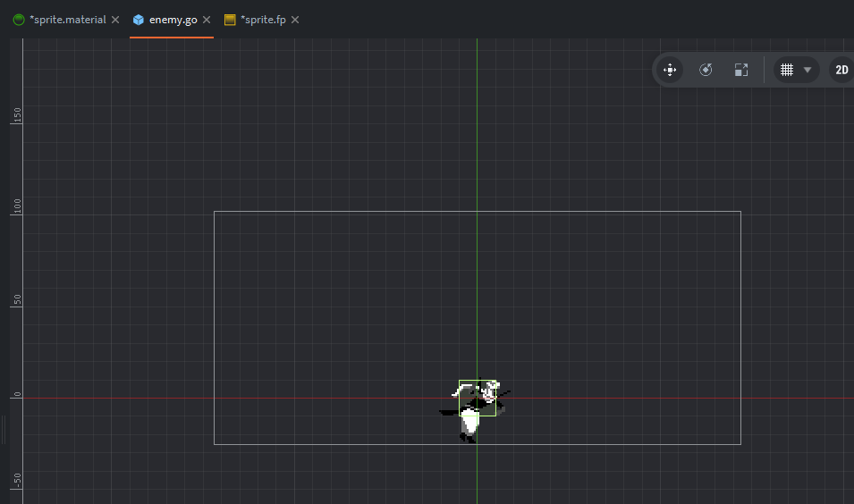
Task: Switch to the sprite.fp tab
Action: point(263,20)
